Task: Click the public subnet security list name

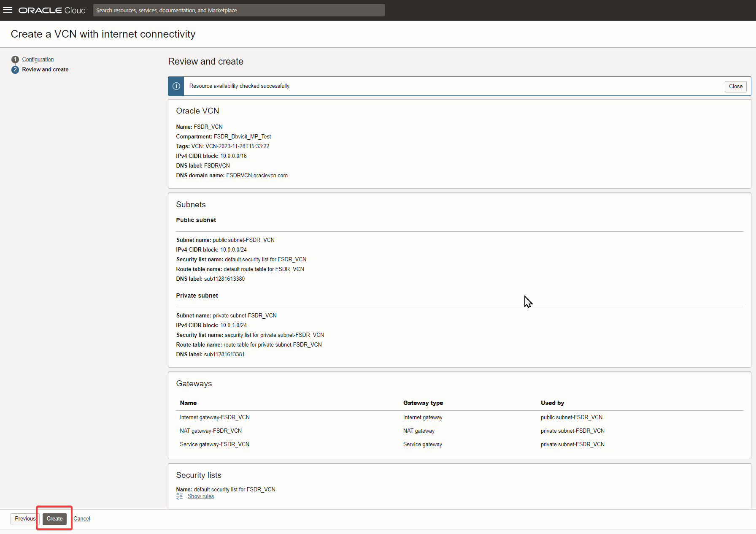Action: pos(266,260)
